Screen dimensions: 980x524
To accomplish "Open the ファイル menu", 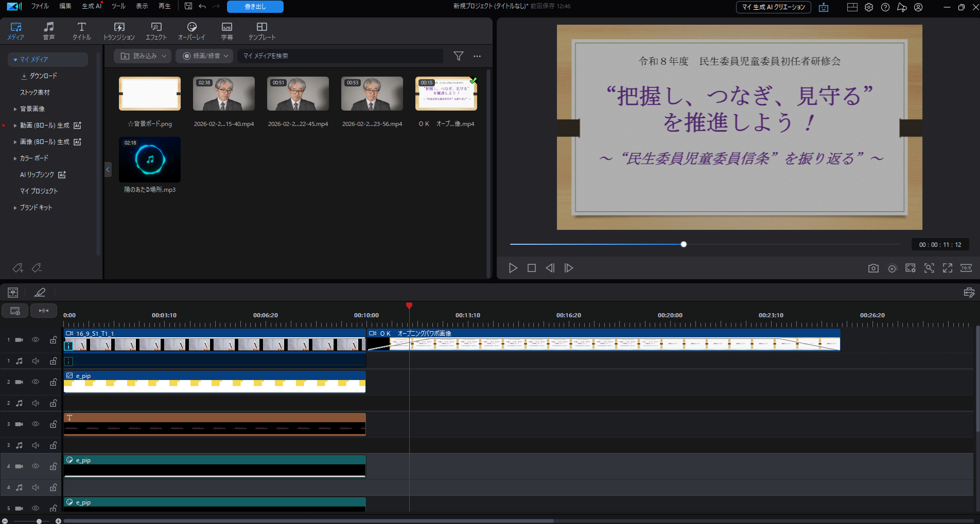I will pyautogui.click(x=40, y=6).
